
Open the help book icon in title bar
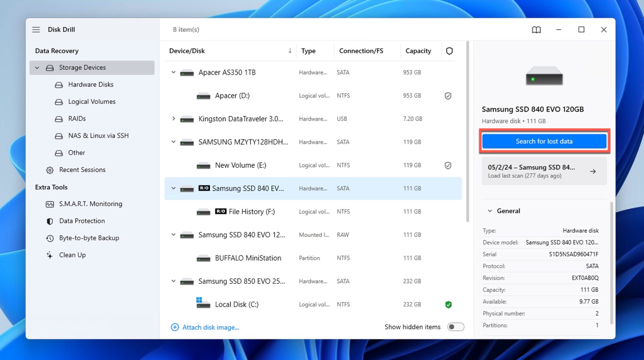(536, 30)
